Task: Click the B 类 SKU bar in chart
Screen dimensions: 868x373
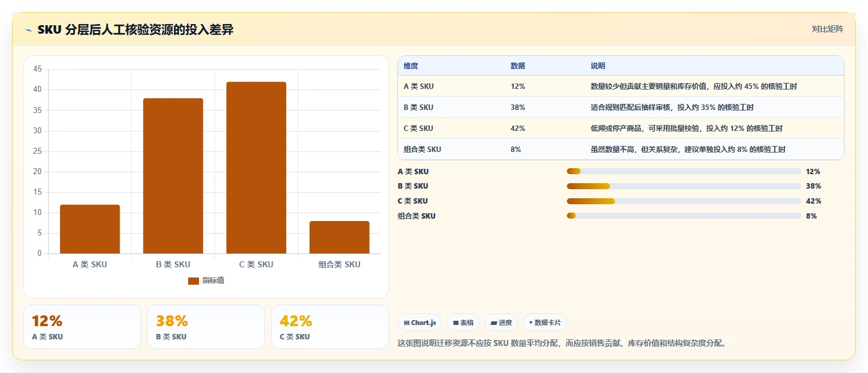Action: (173, 176)
